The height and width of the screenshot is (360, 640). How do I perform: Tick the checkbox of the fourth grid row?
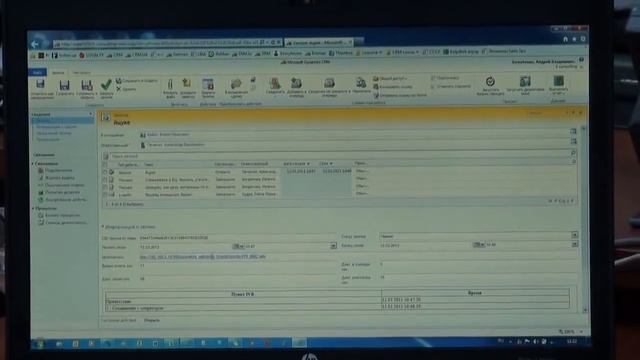click(x=105, y=195)
